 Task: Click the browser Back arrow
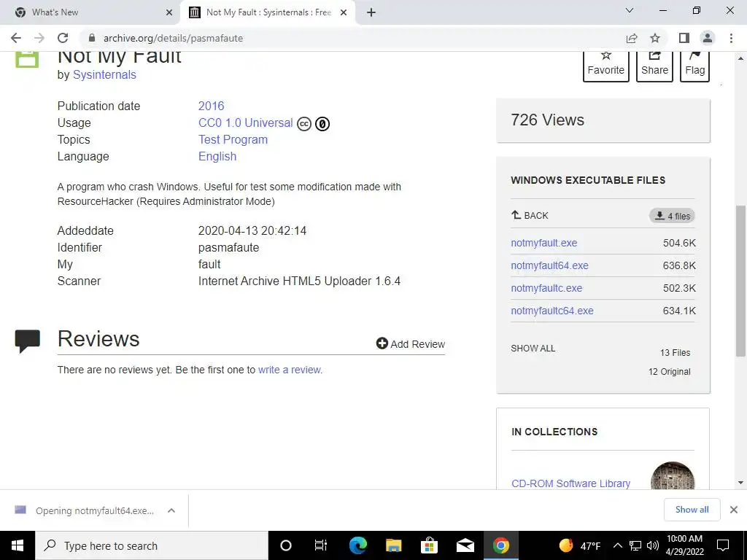[x=16, y=38]
